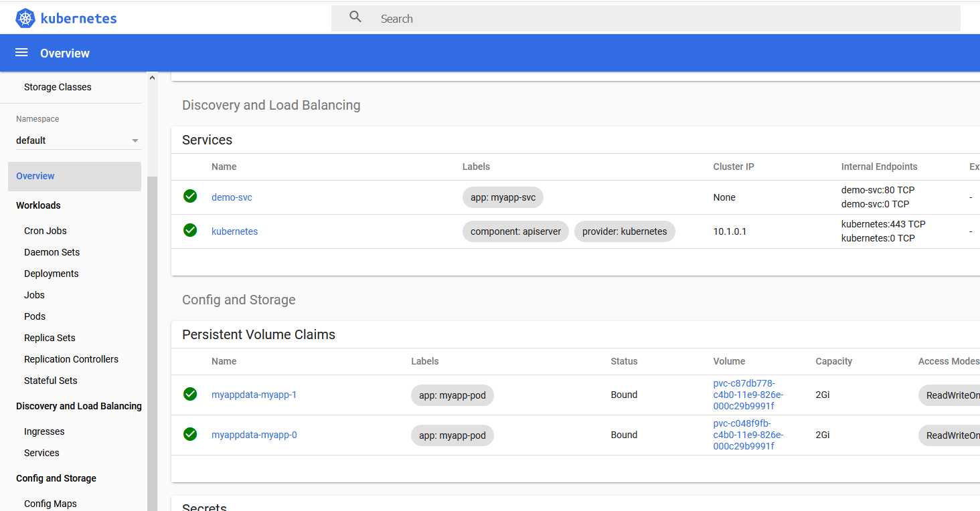Click endpoint text demo-svc:80 TCP
Image resolution: width=980 pixels, height=511 pixels.
pyautogui.click(x=878, y=190)
